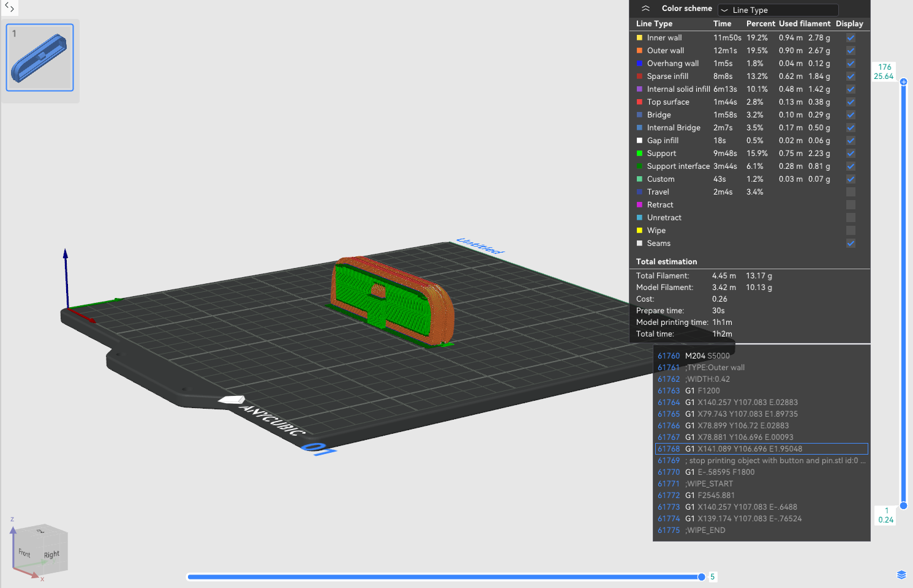Select highlighted G-code line 61768
Image resolution: width=913 pixels, height=588 pixels.
[762, 449]
